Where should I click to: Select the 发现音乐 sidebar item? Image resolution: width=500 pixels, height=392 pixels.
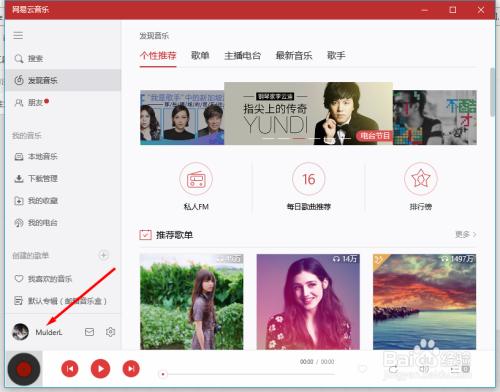(63, 80)
